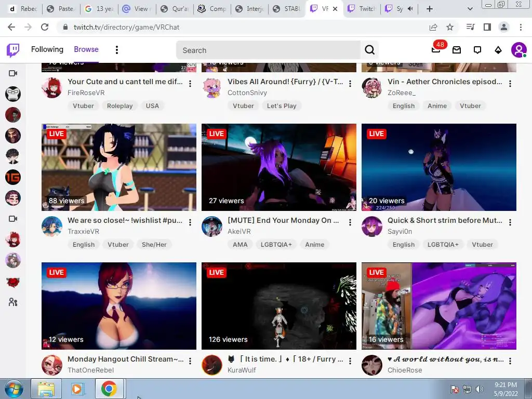This screenshot has width=532, height=399.
Task: Open options for AkeiVR stream
Action: click(350, 222)
